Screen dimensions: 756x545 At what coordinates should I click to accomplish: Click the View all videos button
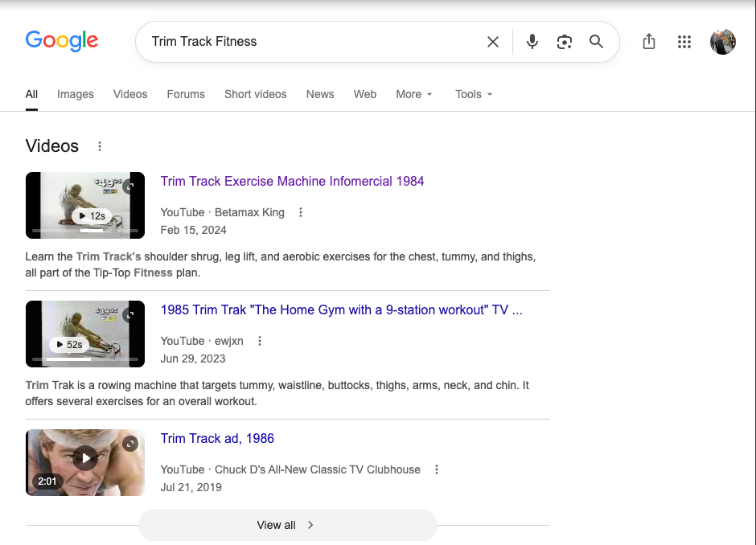287,525
